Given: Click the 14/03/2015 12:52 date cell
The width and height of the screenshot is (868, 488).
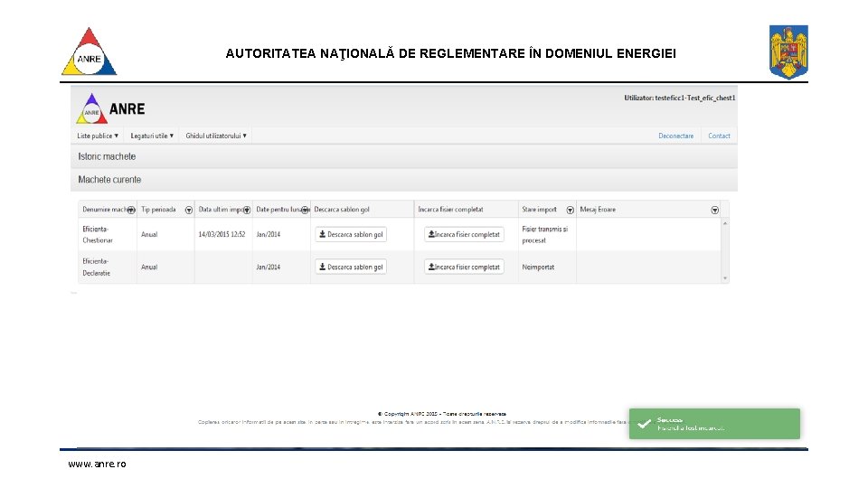Looking at the screenshot, I should click(x=222, y=235).
